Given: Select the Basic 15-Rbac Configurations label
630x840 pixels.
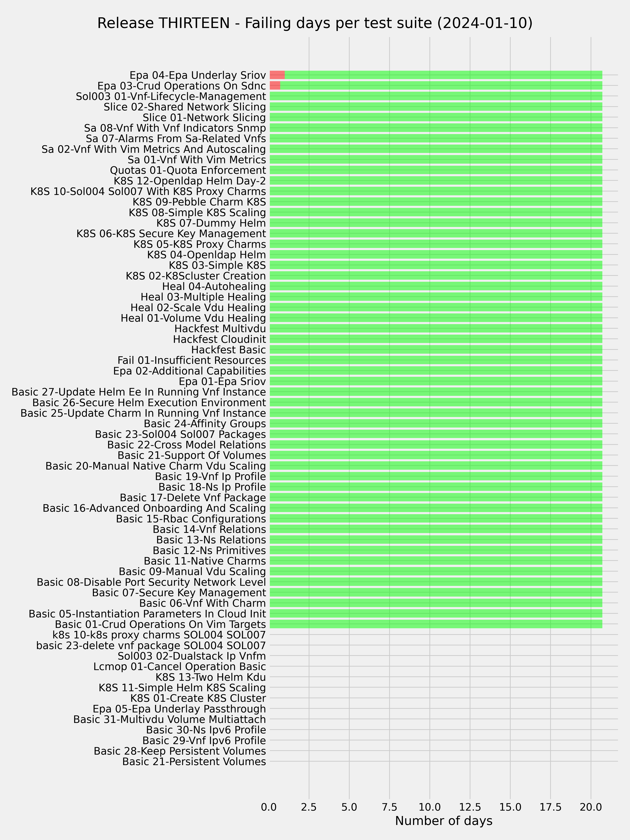Looking at the screenshot, I should 191,519.
